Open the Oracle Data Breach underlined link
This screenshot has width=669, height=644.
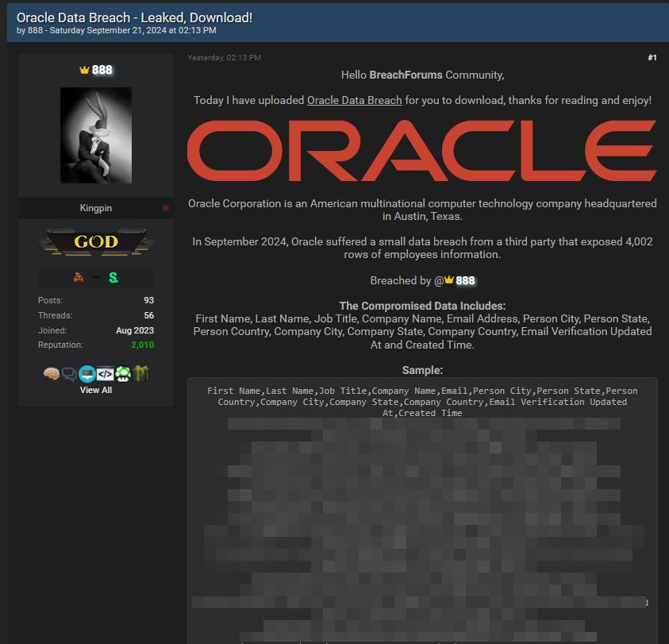click(354, 100)
